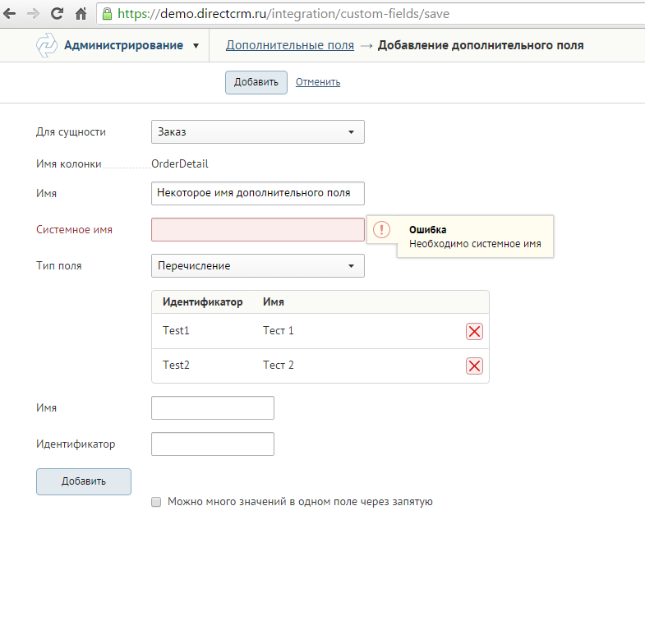The width and height of the screenshot is (645, 644).
Task: Click the Имя table column header
Action: 274,301
